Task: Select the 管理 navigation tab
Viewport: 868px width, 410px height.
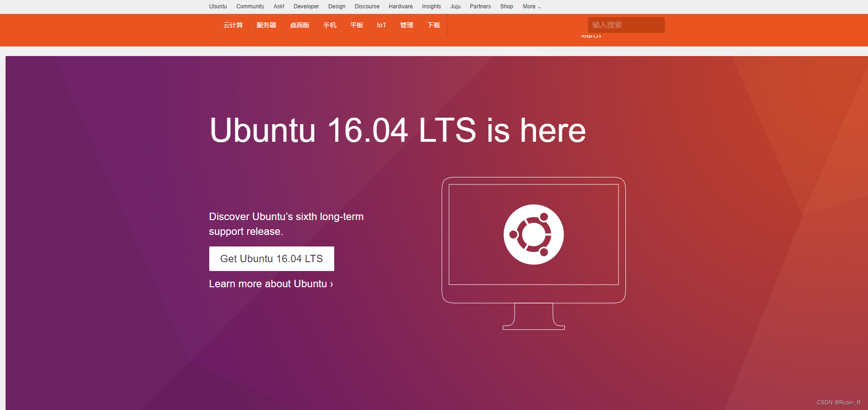Action: 406,25
